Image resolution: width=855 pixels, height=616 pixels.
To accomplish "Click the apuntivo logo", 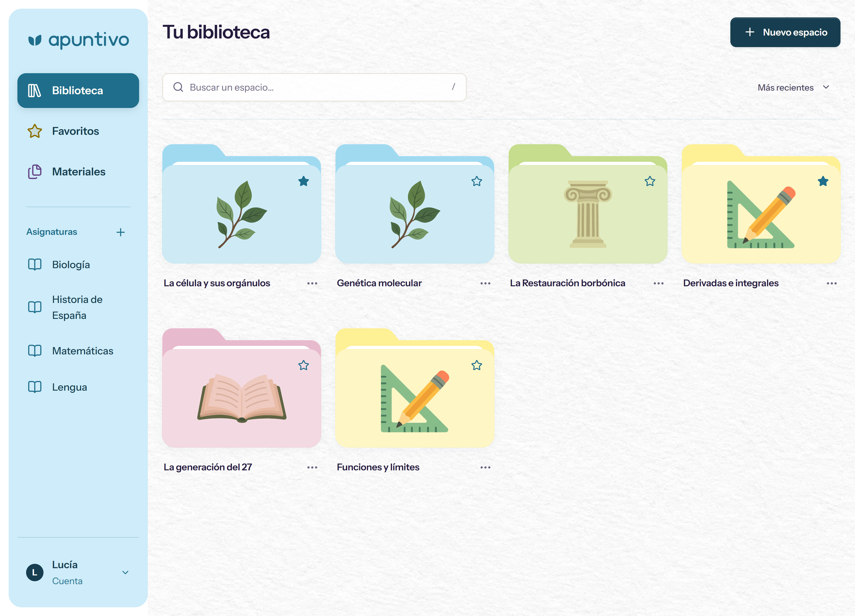I will 78,40.
